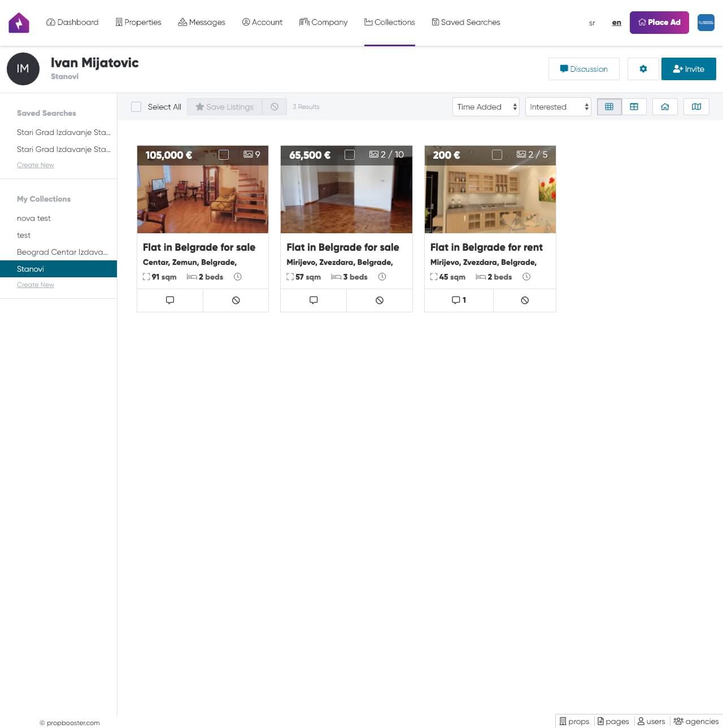Image resolution: width=723 pixels, height=728 pixels.
Task: Open the comment on the 200 € flat
Action: point(459,300)
